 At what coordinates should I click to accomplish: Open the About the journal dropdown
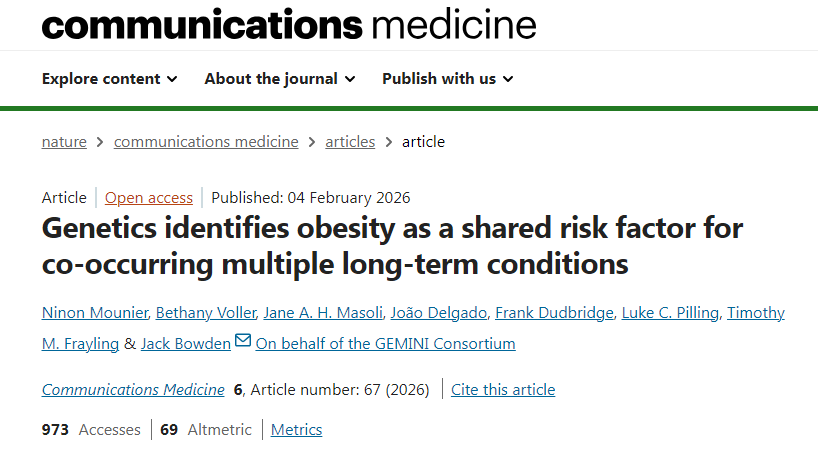(279, 79)
